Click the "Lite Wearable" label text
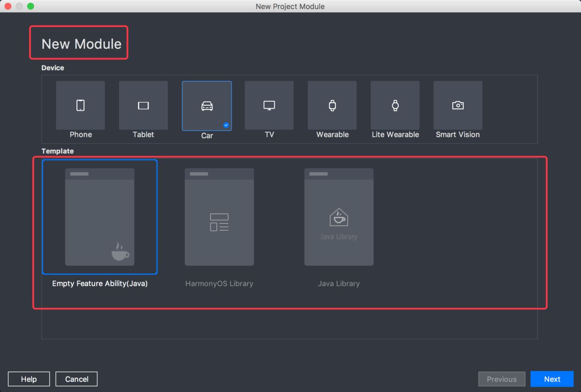581x392 pixels. 395,134
